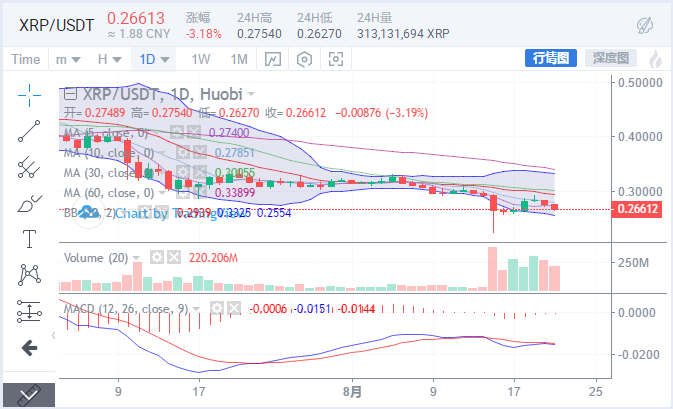Remove the MACD indicator
673x409 pixels.
click(x=234, y=308)
